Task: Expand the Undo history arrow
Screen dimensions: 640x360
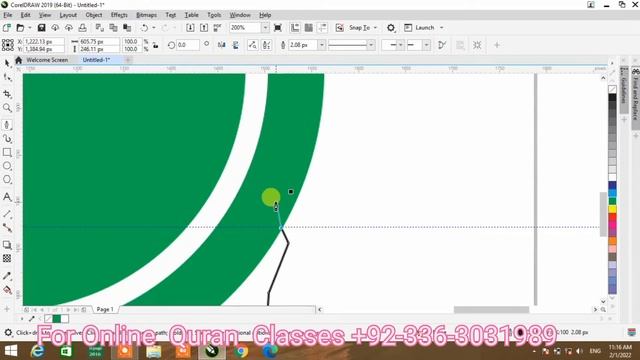Action: coord(154,28)
